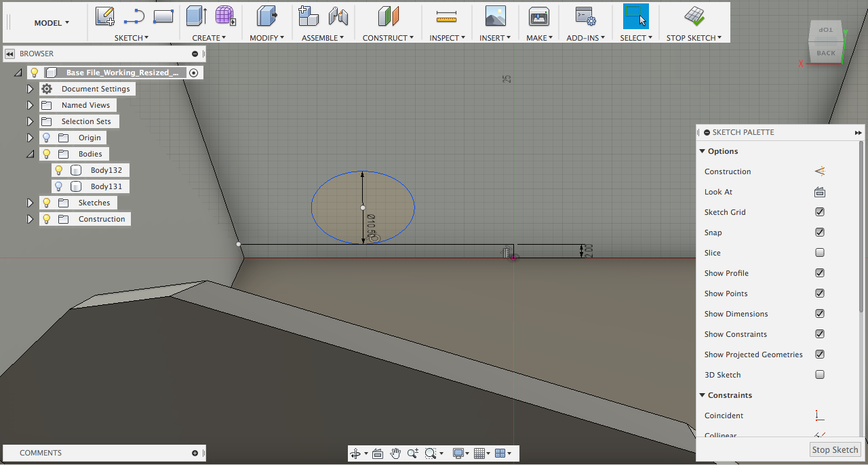The width and height of the screenshot is (868, 465).
Task: Click the Construction linetype icon in palette
Action: pyautogui.click(x=820, y=171)
